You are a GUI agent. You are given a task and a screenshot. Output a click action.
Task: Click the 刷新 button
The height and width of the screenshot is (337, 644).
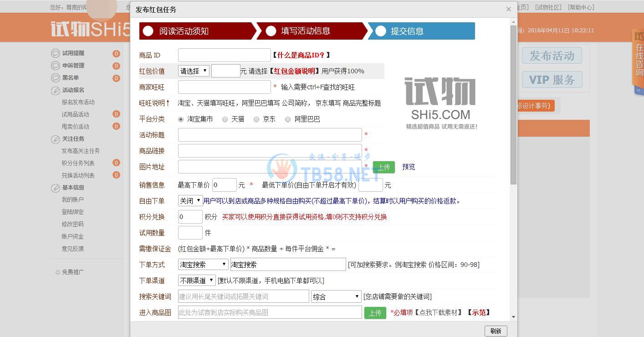[496, 331]
